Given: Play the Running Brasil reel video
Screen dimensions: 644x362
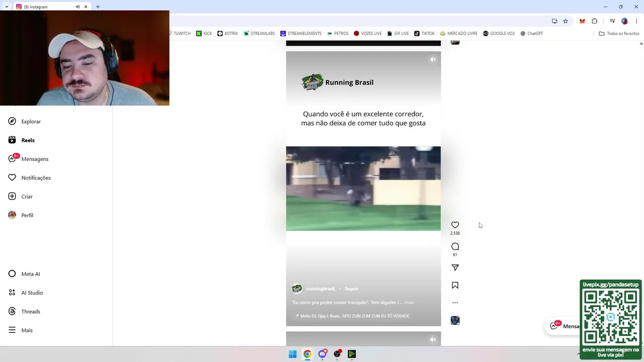Looking at the screenshot, I should 363,189.
